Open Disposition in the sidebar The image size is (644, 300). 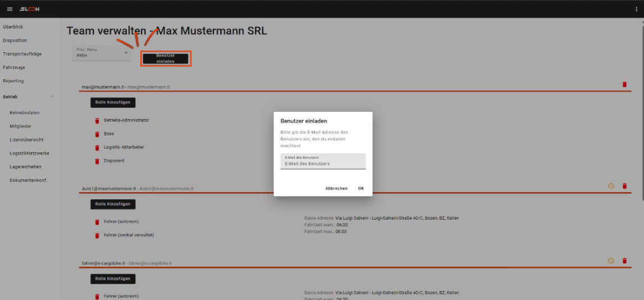pos(15,40)
